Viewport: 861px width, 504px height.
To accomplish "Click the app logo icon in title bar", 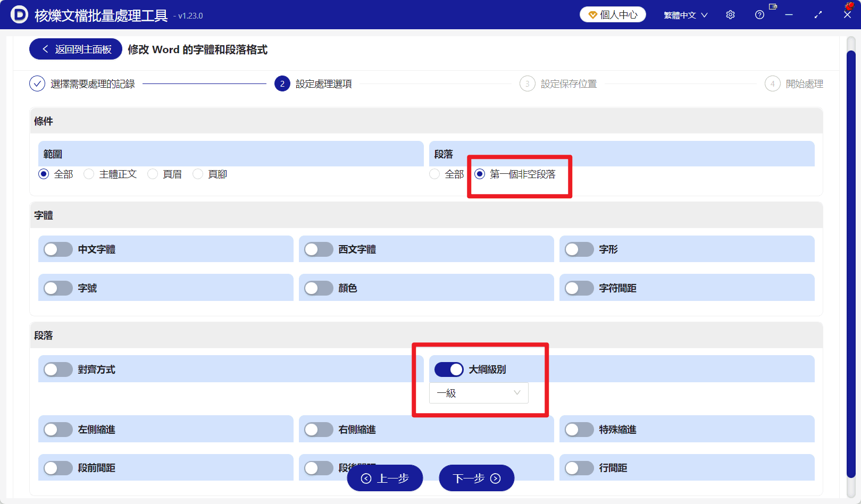I will click(x=19, y=14).
